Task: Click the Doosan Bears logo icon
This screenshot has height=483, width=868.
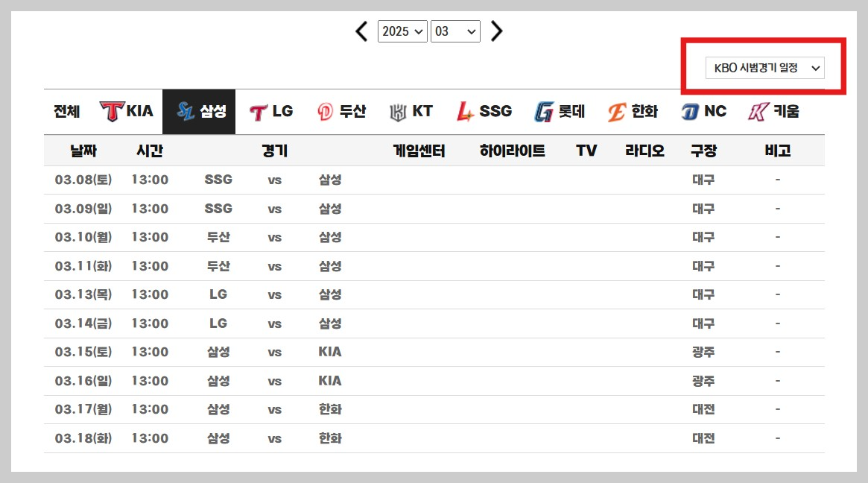Action: coord(326,110)
